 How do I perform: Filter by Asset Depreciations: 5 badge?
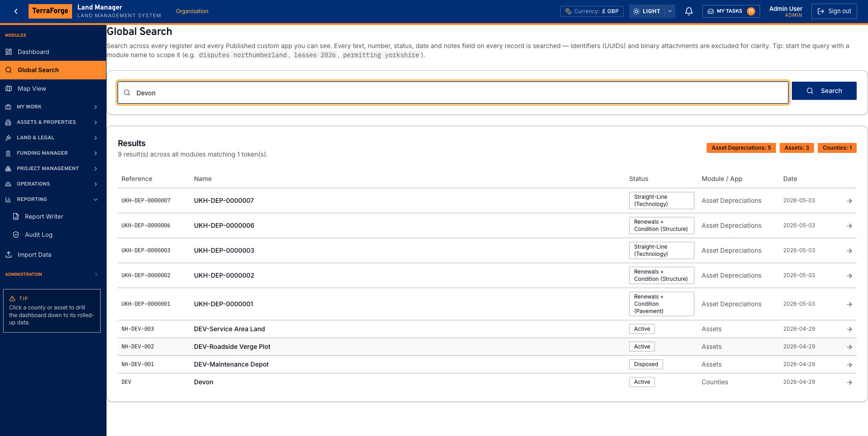tap(741, 148)
